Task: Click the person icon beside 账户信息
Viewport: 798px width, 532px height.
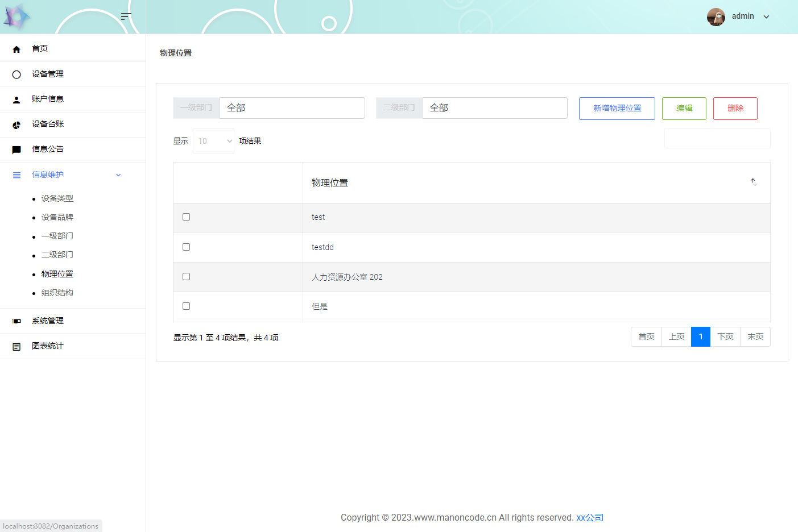Action: click(x=16, y=99)
